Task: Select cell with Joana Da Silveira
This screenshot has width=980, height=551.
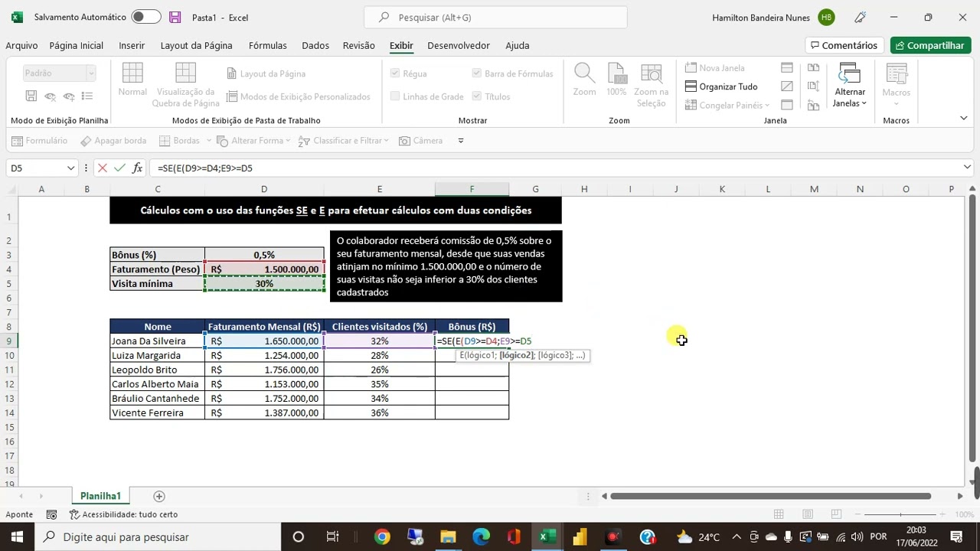Action: point(157,341)
